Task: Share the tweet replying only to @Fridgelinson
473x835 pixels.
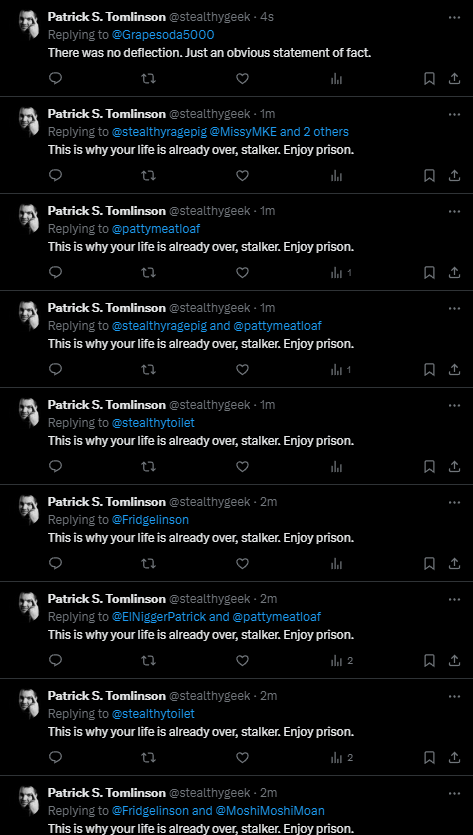Action: click(x=454, y=563)
